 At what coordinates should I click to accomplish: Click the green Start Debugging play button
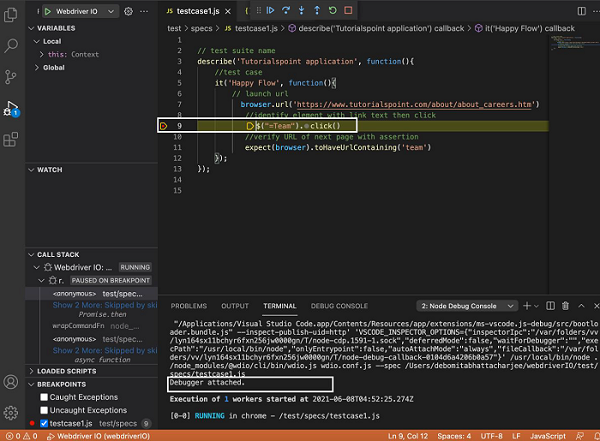pos(45,10)
